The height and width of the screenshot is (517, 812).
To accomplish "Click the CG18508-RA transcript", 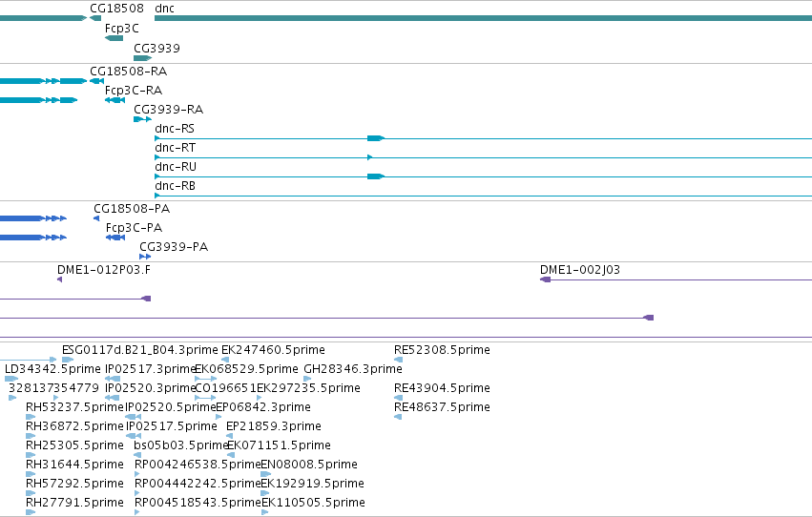I will coord(96,81).
